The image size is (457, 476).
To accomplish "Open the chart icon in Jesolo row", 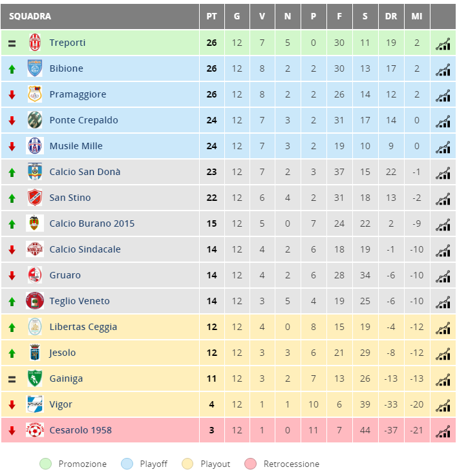I will pos(443,354).
